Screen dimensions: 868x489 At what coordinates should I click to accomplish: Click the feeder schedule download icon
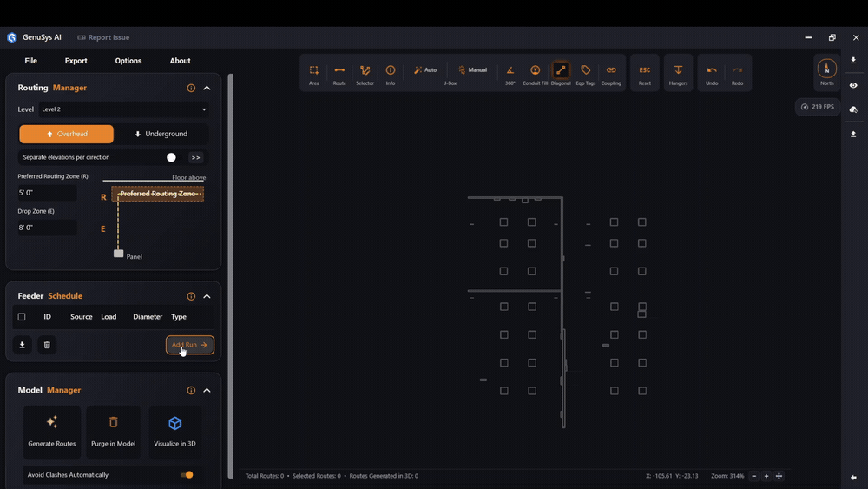23,345
